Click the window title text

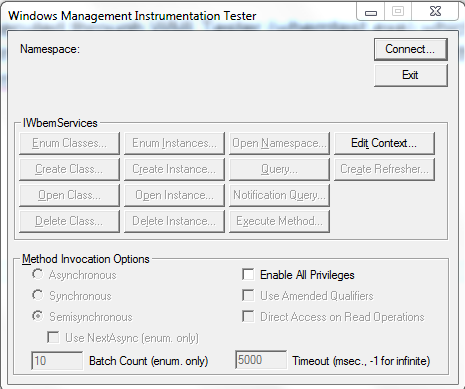[132, 16]
